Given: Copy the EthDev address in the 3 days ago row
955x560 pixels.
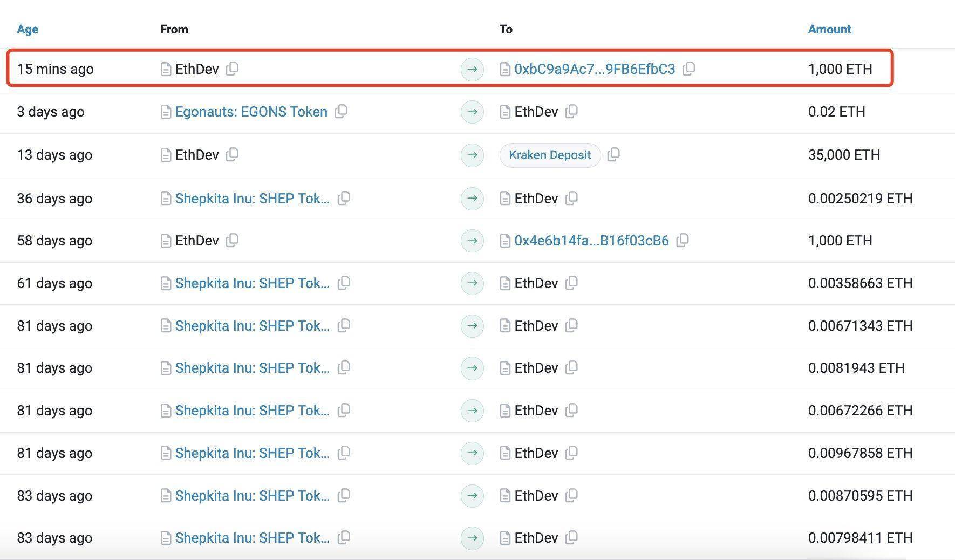Looking at the screenshot, I should pos(571,112).
